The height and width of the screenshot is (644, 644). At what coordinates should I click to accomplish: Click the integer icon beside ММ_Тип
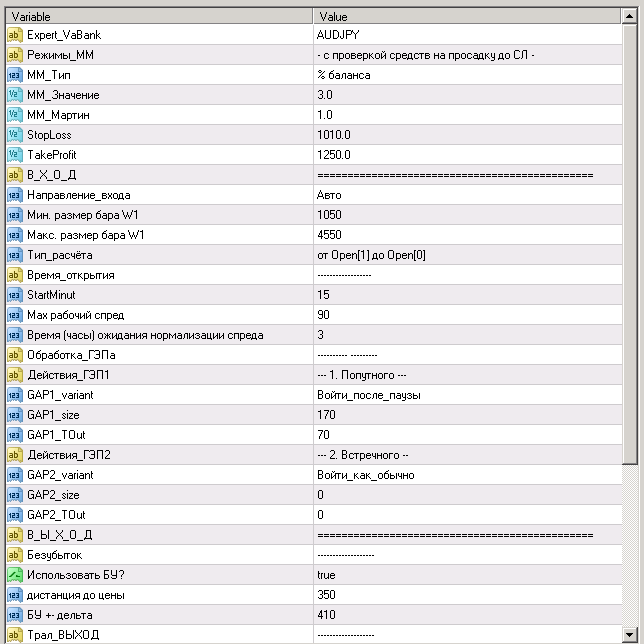point(14,75)
